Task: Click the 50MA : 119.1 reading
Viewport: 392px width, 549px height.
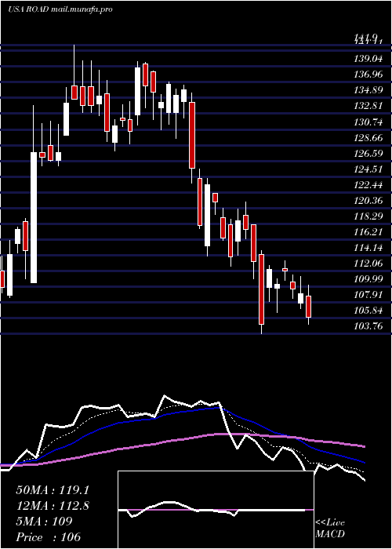Action: (52, 490)
